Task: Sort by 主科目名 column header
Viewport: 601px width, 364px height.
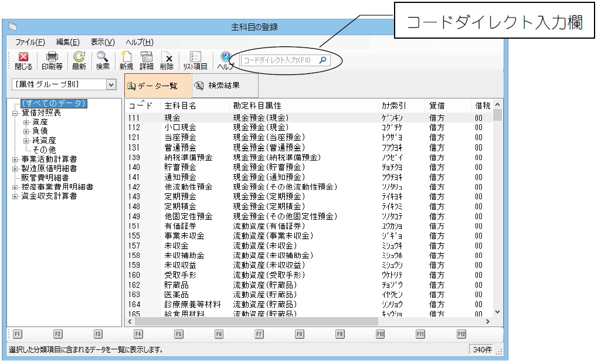Action: (x=180, y=106)
